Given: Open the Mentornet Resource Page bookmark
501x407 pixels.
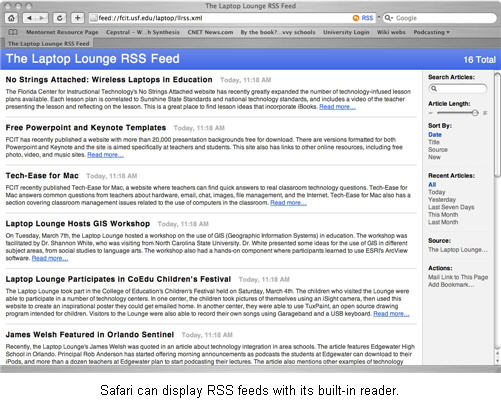Looking at the screenshot, I should point(62,32).
